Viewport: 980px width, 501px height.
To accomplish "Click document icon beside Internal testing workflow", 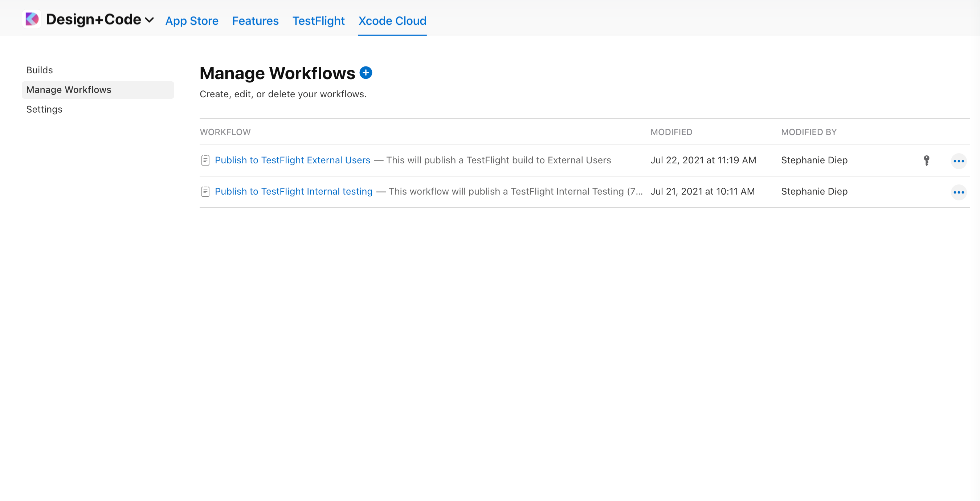I will click(205, 192).
